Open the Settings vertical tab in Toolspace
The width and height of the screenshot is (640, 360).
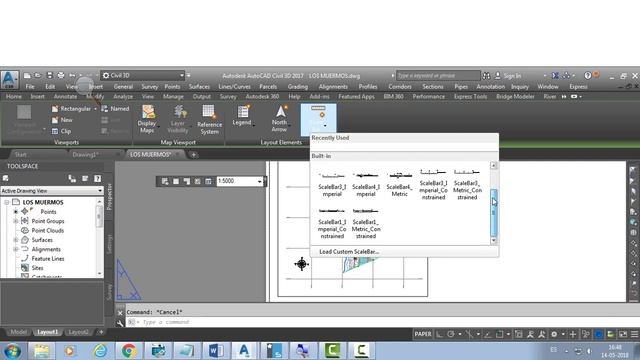click(x=109, y=244)
